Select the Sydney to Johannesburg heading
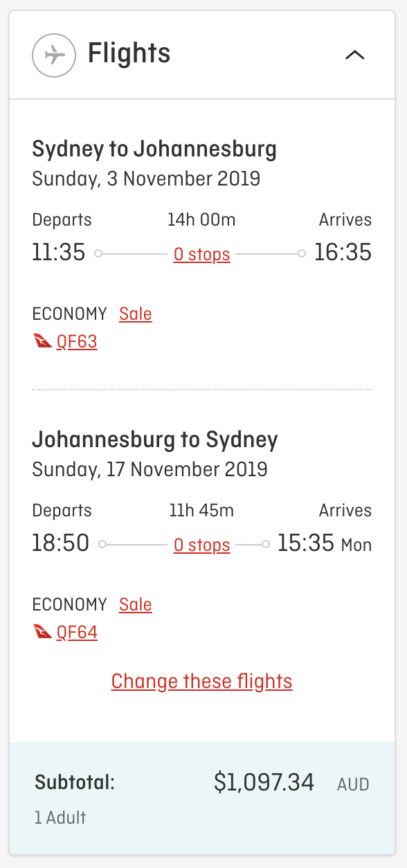407x868 pixels. 154,149
